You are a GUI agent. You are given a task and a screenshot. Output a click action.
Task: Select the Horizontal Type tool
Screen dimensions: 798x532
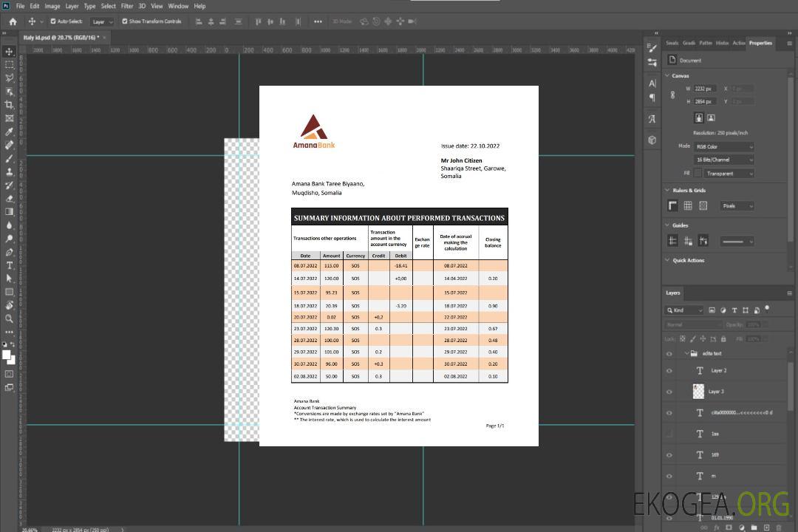point(10,265)
